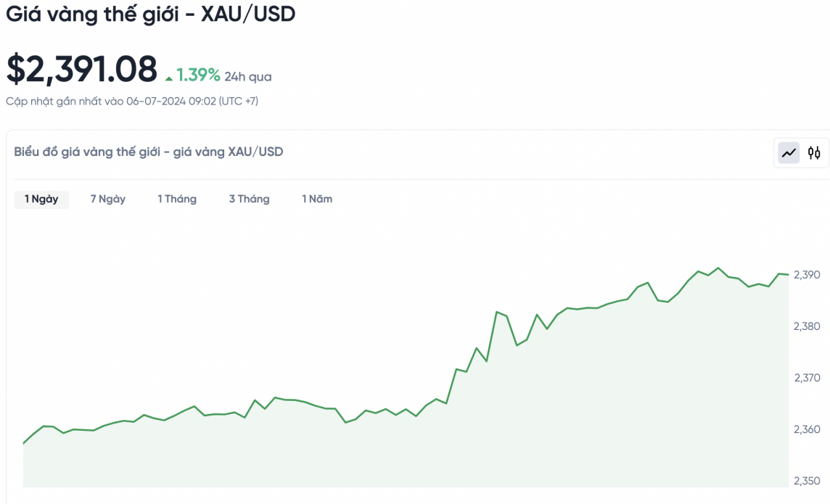830x504 pixels.
Task: Show the 1 Tháng chart range
Action: 177,199
